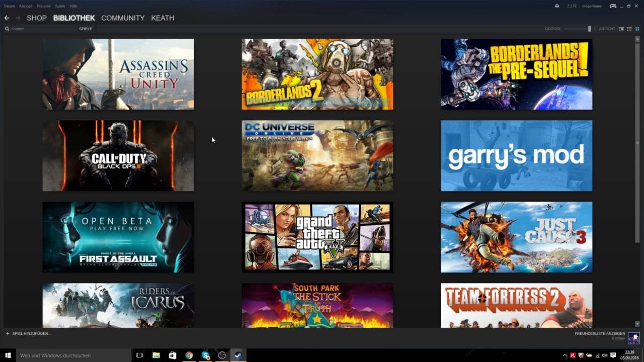
Task: Click the battery tray icon
Action: pyautogui.click(x=589, y=355)
